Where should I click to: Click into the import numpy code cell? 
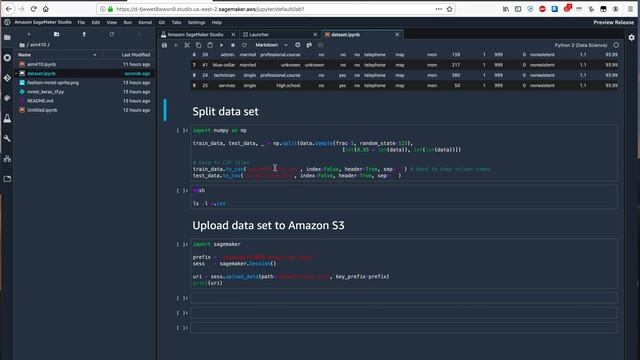(x=403, y=153)
